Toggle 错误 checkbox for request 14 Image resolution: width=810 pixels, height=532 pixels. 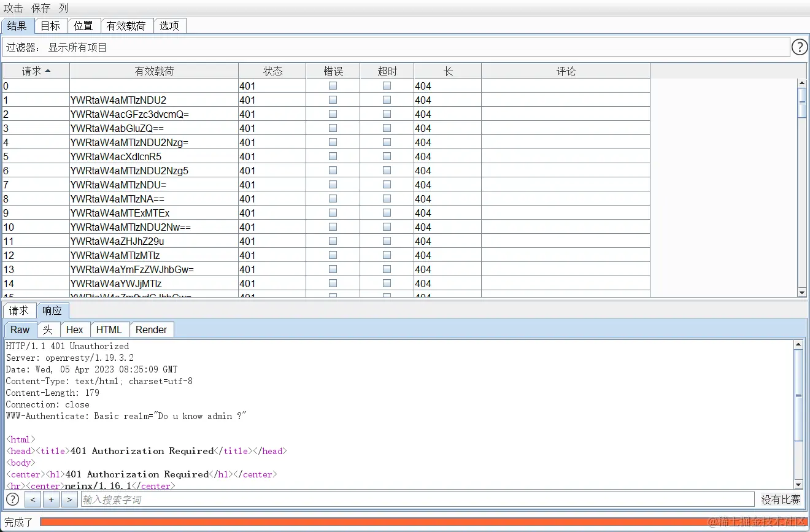333,283
